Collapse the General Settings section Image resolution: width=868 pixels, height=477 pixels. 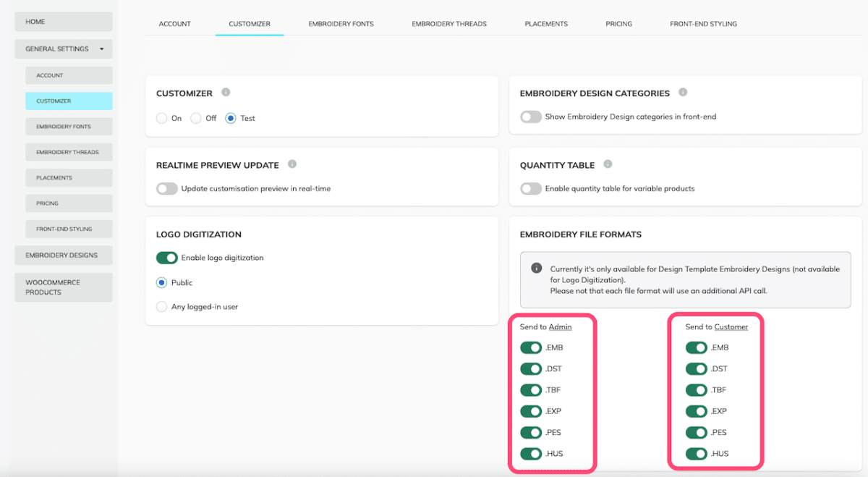[x=103, y=48]
